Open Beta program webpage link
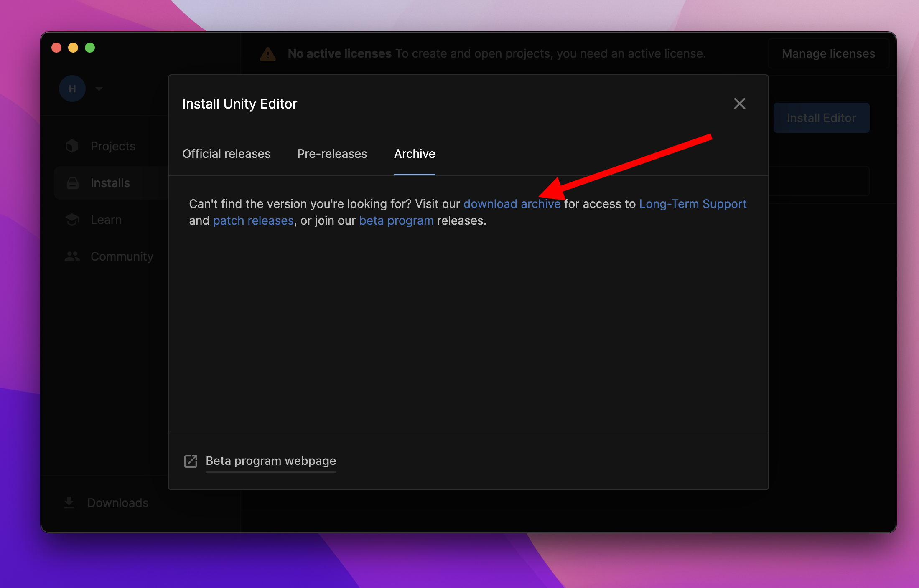Image resolution: width=919 pixels, height=588 pixels. point(271,461)
